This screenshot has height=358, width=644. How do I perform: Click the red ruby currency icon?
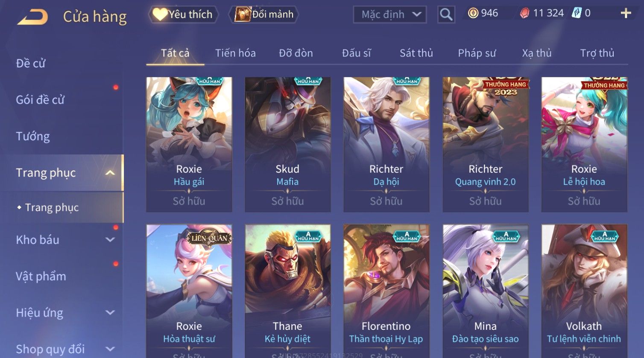[x=524, y=13]
